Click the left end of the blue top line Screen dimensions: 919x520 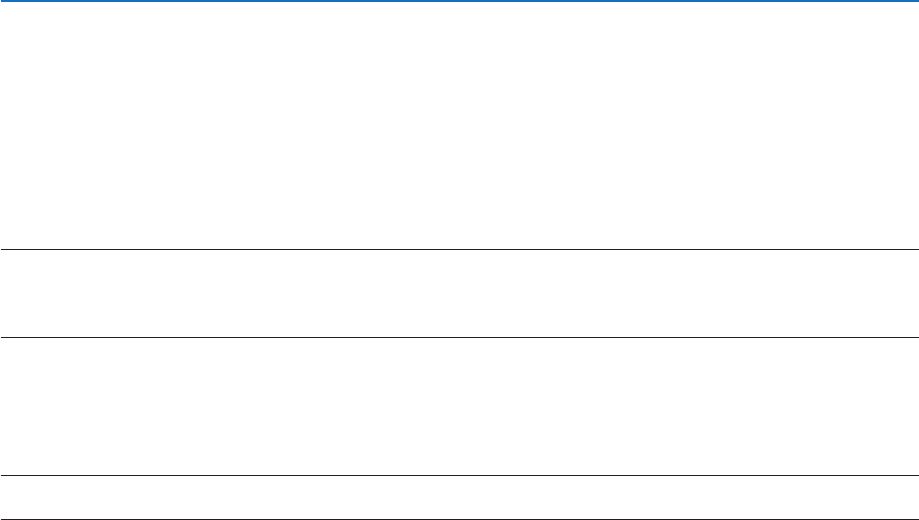(x=4, y=1)
